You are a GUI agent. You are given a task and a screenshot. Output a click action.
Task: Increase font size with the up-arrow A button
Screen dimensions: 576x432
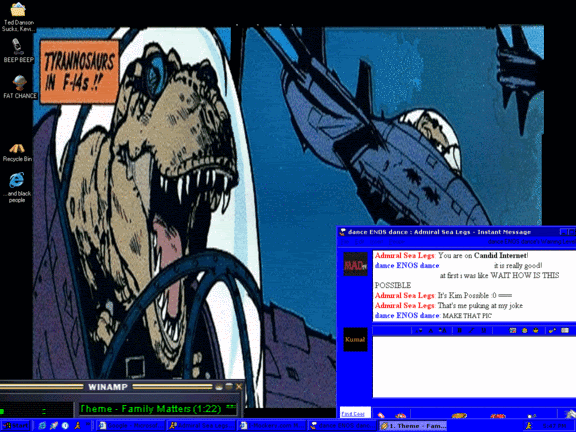click(443, 331)
